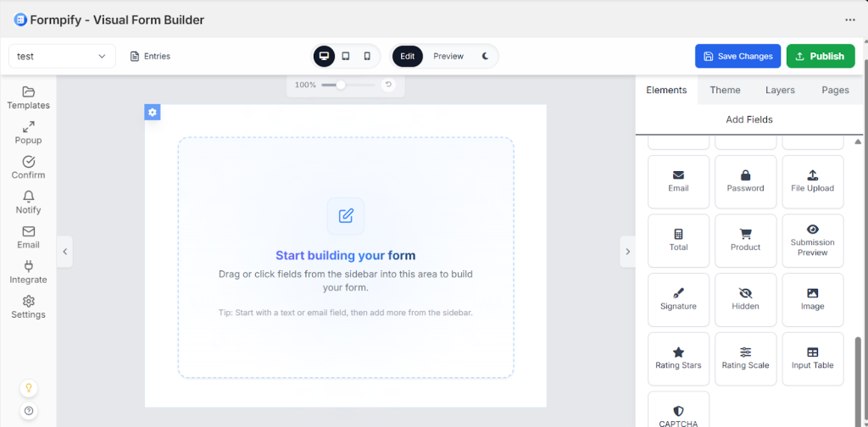Image resolution: width=868 pixels, height=427 pixels.
Task: Toggle dark mode with the moon icon
Action: (x=486, y=57)
